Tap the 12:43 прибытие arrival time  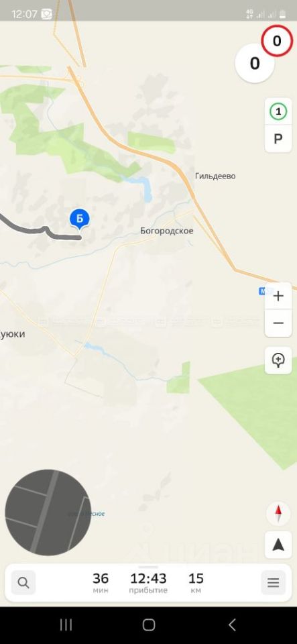(148, 583)
